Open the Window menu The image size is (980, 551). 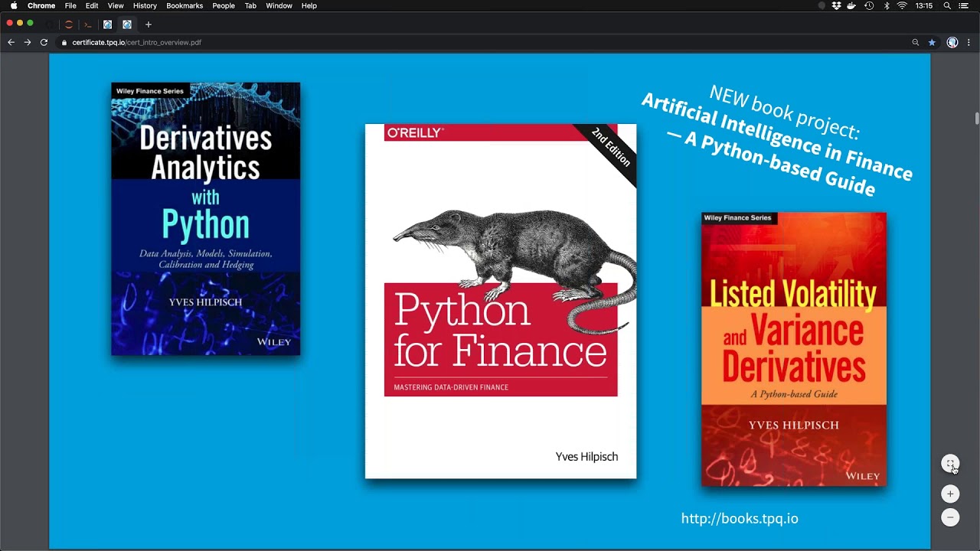tap(279, 5)
